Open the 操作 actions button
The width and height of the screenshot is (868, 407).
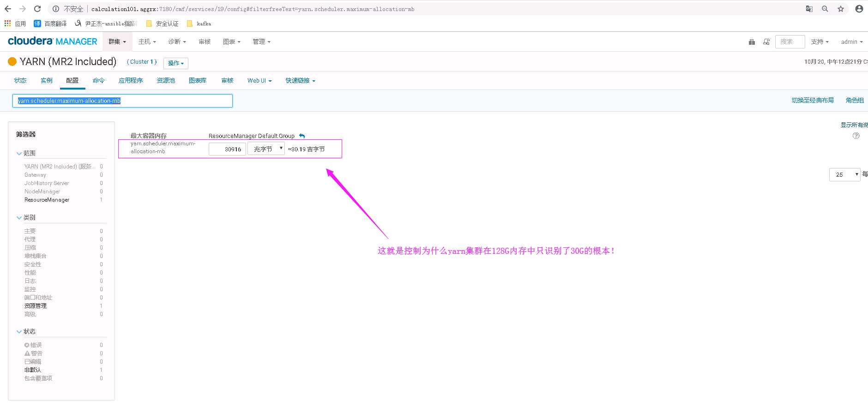pos(176,63)
